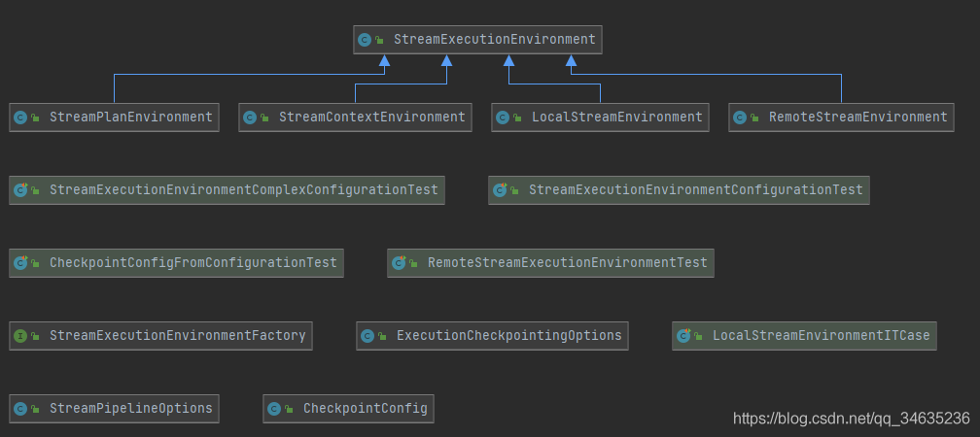Image resolution: width=980 pixels, height=437 pixels.
Task: Click the class icon on StreamPlanEnvironment
Action: pyautogui.click(x=20, y=118)
